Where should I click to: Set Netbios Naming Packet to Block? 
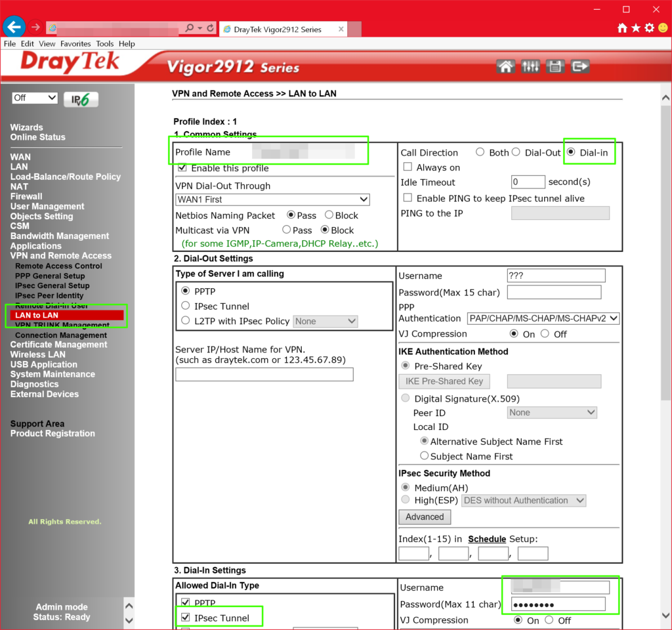tap(329, 215)
